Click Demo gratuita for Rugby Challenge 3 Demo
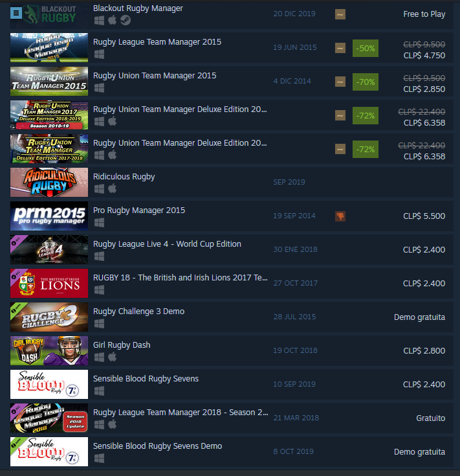Image resolution: width=460 pixels, height=476 pixels. point(419,317)
